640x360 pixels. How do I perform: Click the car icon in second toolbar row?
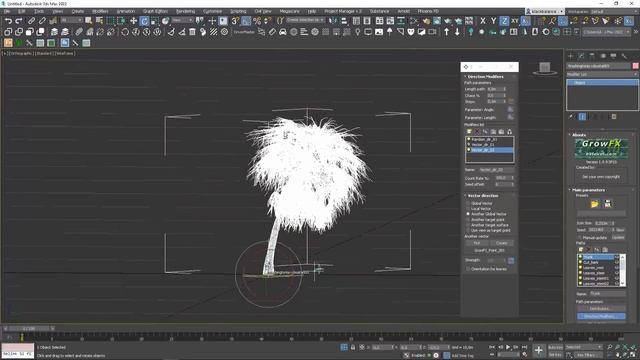point(283,32)
